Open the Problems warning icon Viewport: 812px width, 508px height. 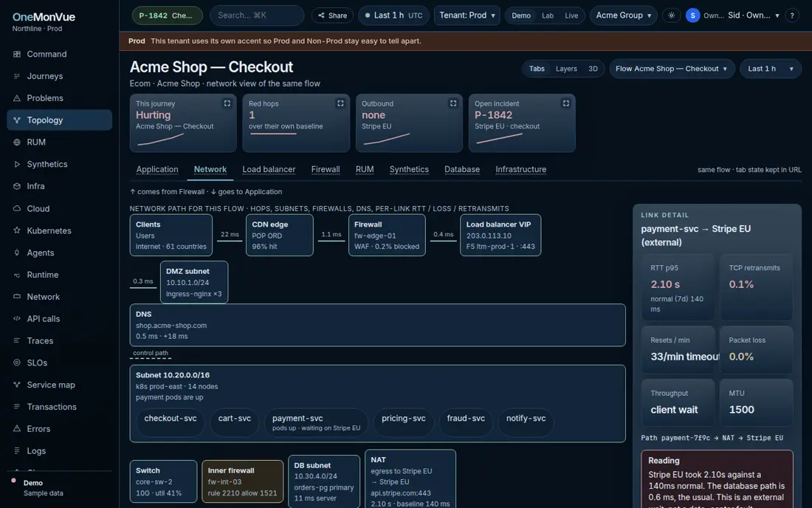(x=16, y=98)
